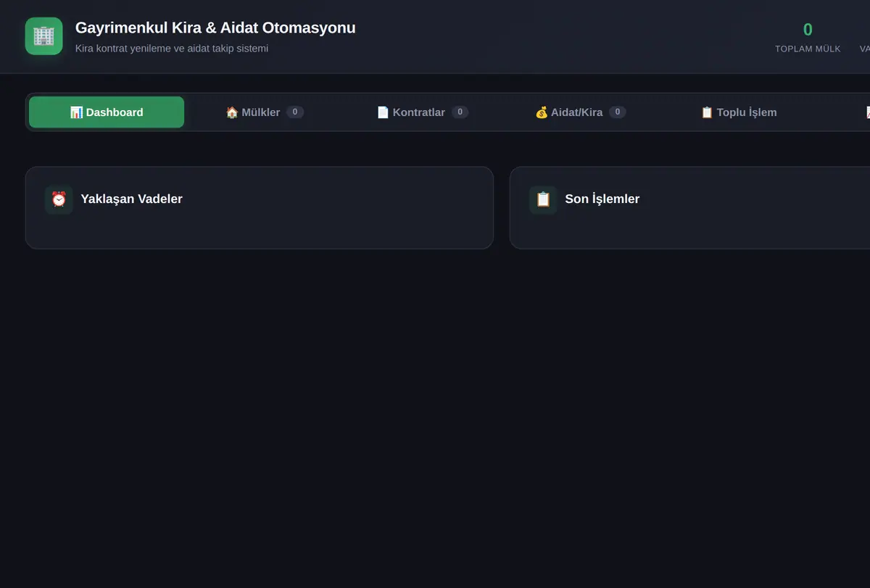Go to the Aidat/Kira tab
This screenshot has width=870, height=588.
click(581, 112)
